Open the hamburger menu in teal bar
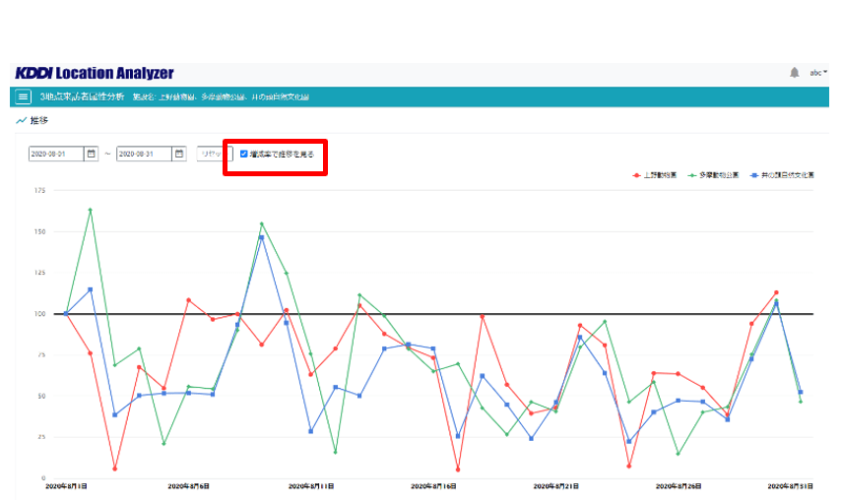 [x=24, y=96]
